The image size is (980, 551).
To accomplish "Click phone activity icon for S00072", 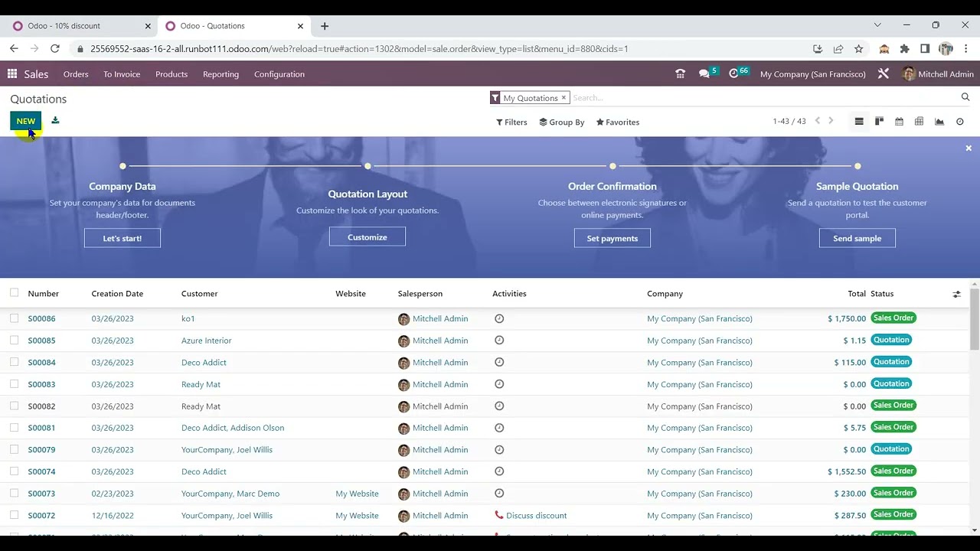I will tap(499, 515).
